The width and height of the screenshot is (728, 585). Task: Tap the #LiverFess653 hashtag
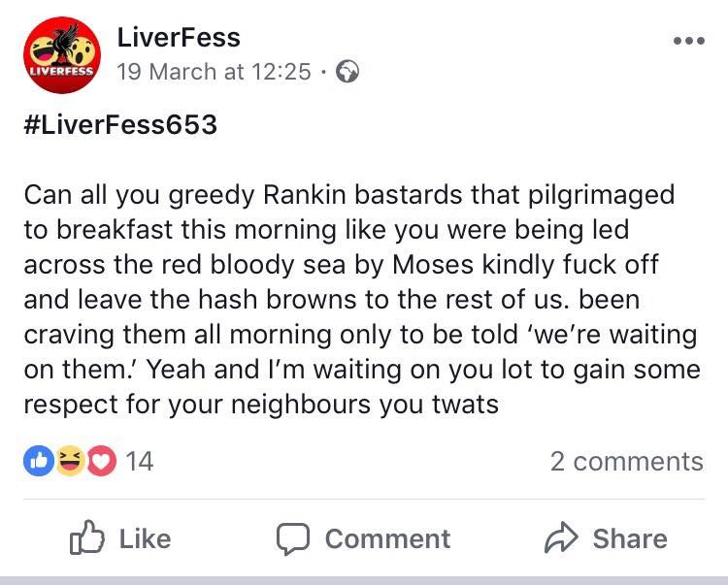(120, 125)
